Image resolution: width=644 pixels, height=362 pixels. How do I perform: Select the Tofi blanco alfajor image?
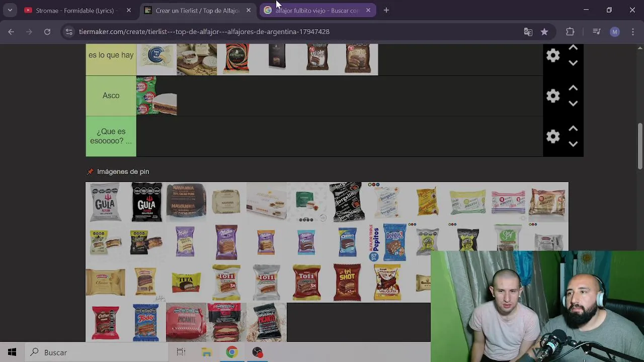(x=226, y=283)
